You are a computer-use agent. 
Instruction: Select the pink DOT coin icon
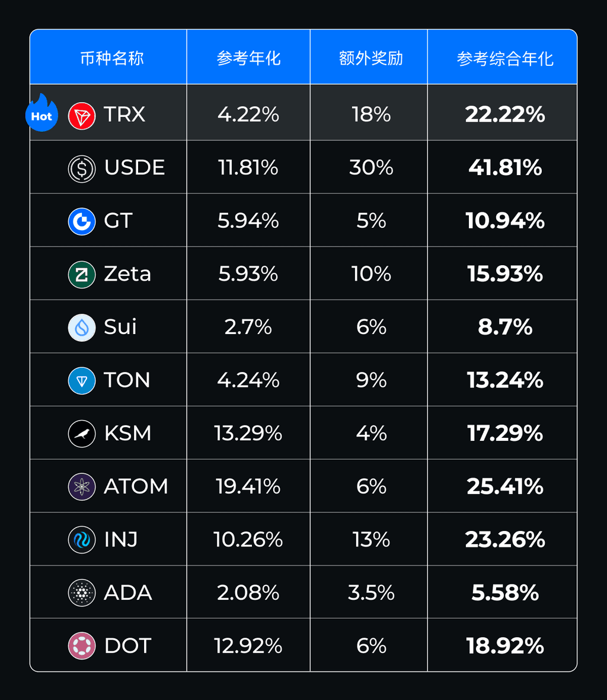tap(82, 645)
